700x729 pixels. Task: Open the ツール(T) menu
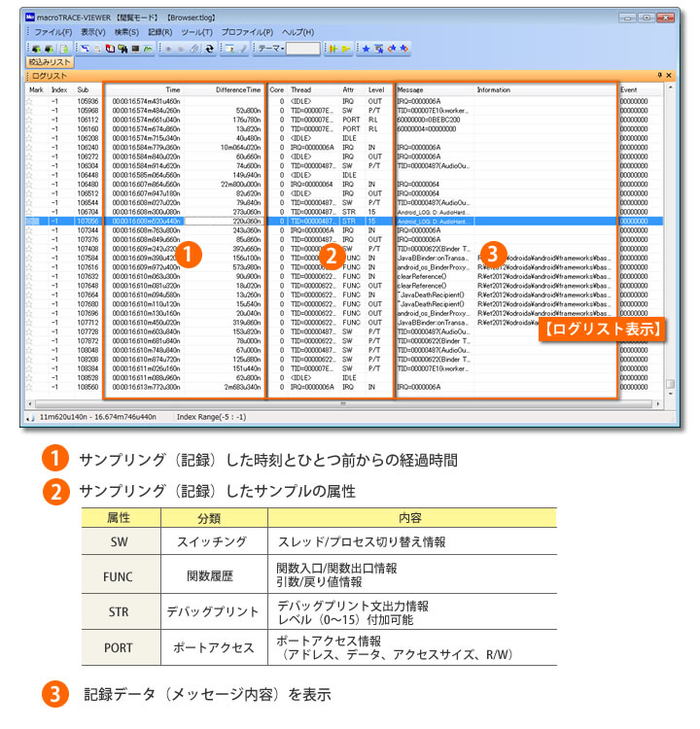pyautogui.click(x=196, y=32)
